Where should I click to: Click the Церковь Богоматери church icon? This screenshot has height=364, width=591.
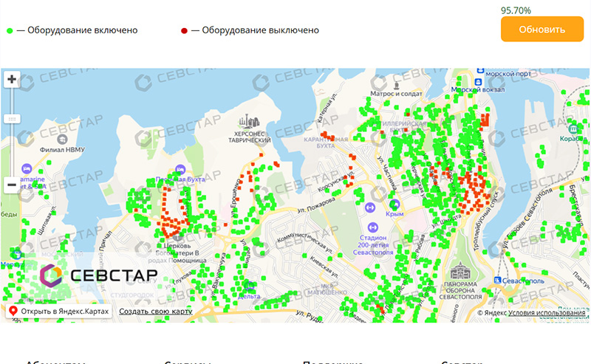tap(177, 237)
